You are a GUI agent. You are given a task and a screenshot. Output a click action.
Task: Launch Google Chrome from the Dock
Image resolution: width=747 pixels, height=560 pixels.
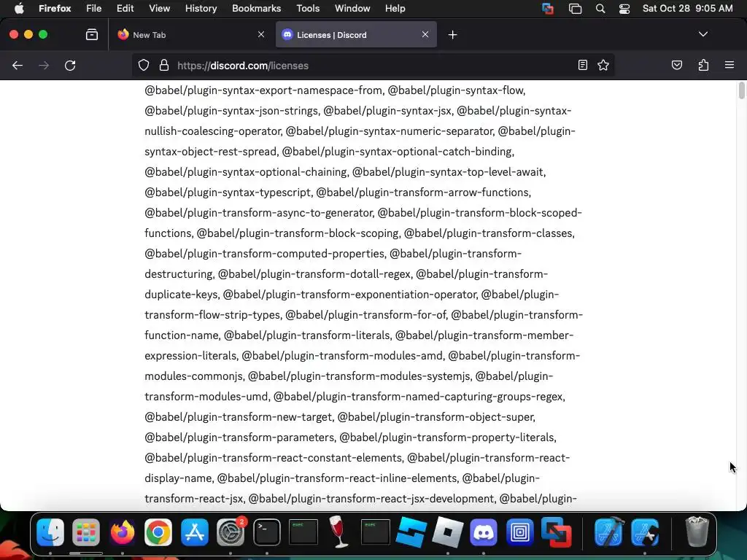click(x=158, y=532)
